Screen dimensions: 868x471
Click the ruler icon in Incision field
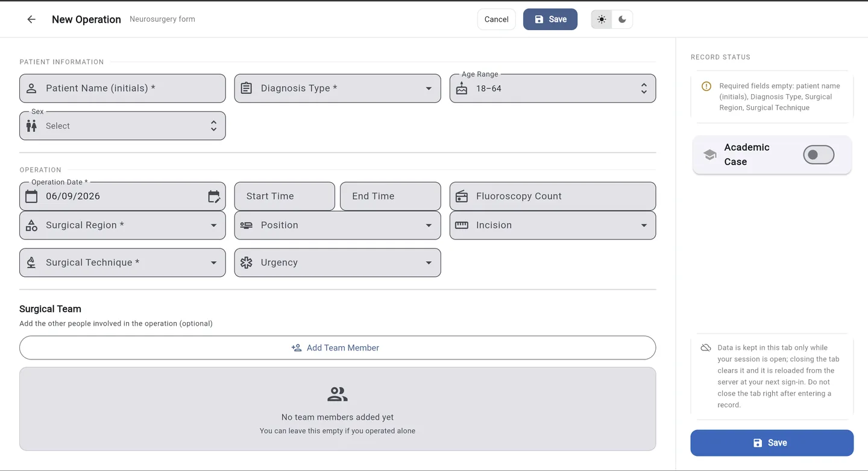click(462, 226)
